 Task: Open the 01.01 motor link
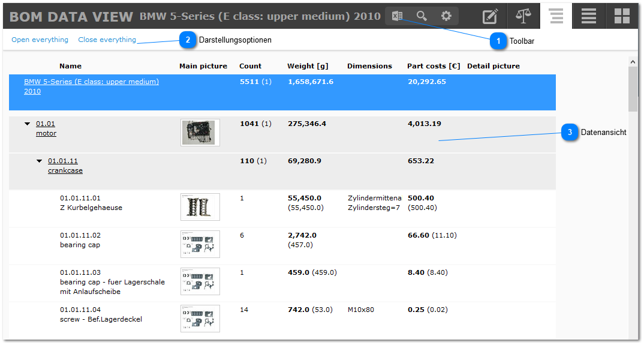click(x=46, y=128)
